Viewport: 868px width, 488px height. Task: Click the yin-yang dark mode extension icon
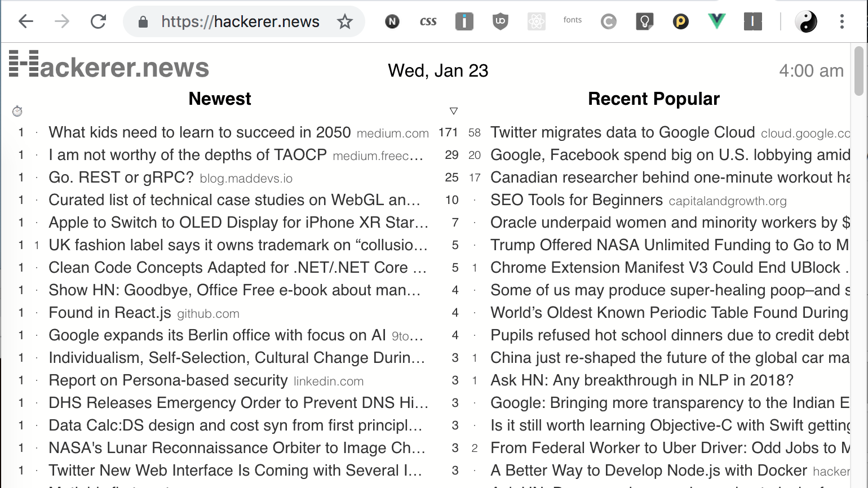806,21
